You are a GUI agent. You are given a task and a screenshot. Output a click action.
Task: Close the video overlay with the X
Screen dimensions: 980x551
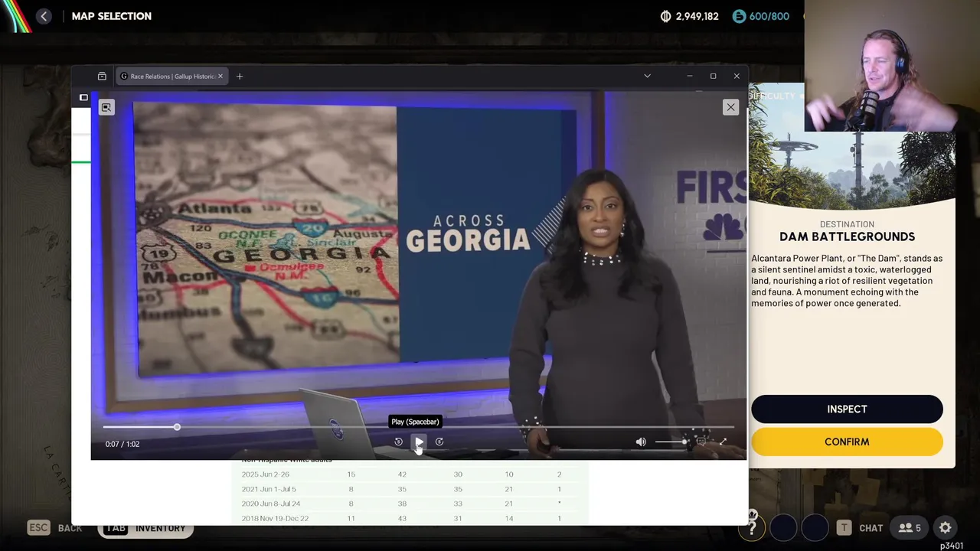tap(730, 107)
